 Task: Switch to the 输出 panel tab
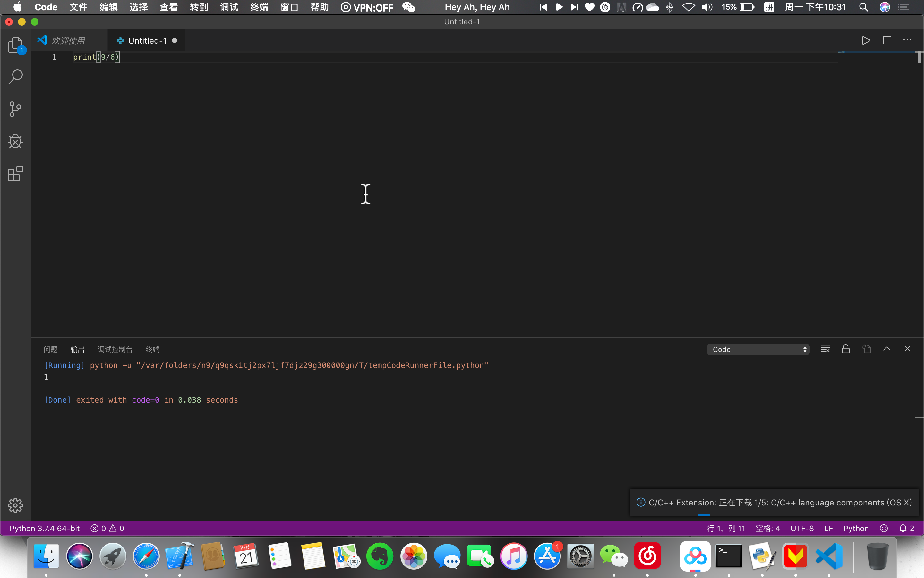(x=78, y=349)
